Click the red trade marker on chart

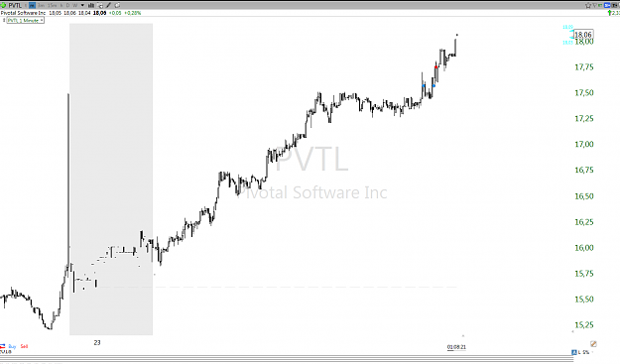click(436, 67)
